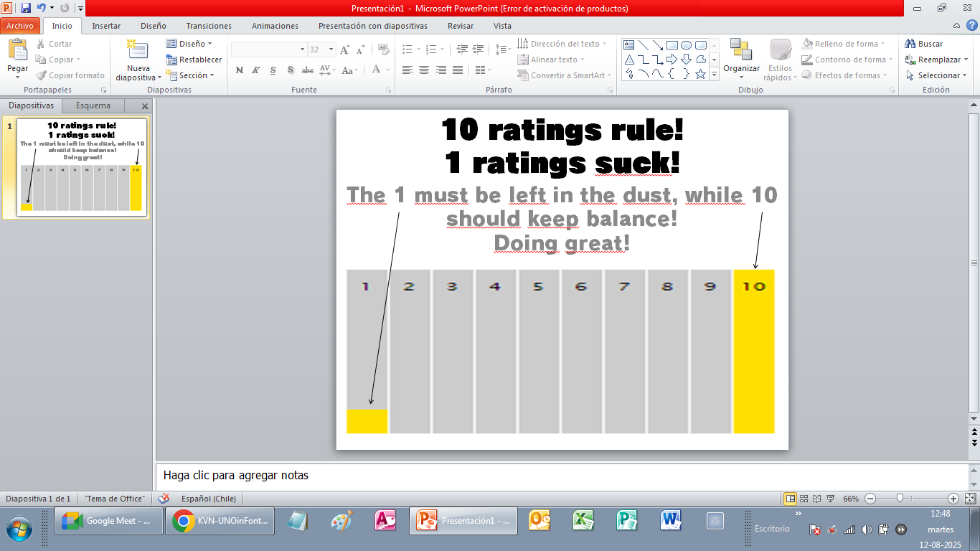Select the oval shape in shapes gallery
The width and height of the screenshot is (980, 551).
click(686, 44)
